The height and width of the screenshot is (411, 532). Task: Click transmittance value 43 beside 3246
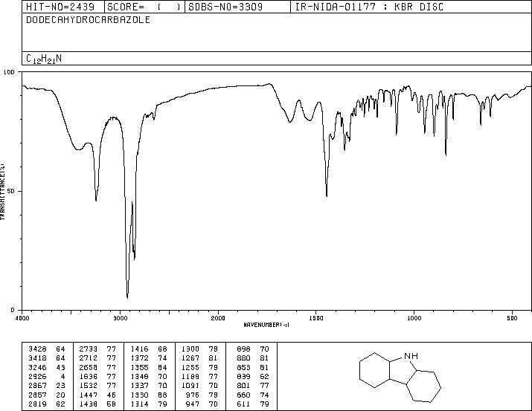tap(60, 367)
